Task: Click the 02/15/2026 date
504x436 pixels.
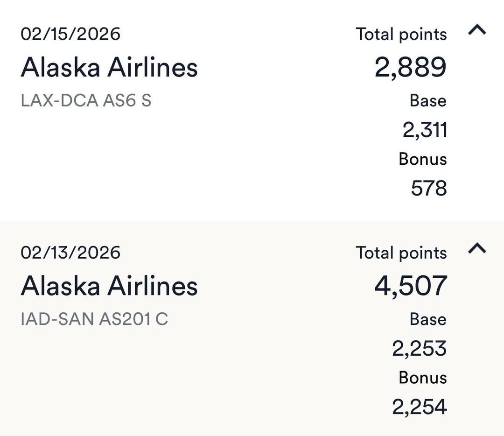Action: [70, 34]
